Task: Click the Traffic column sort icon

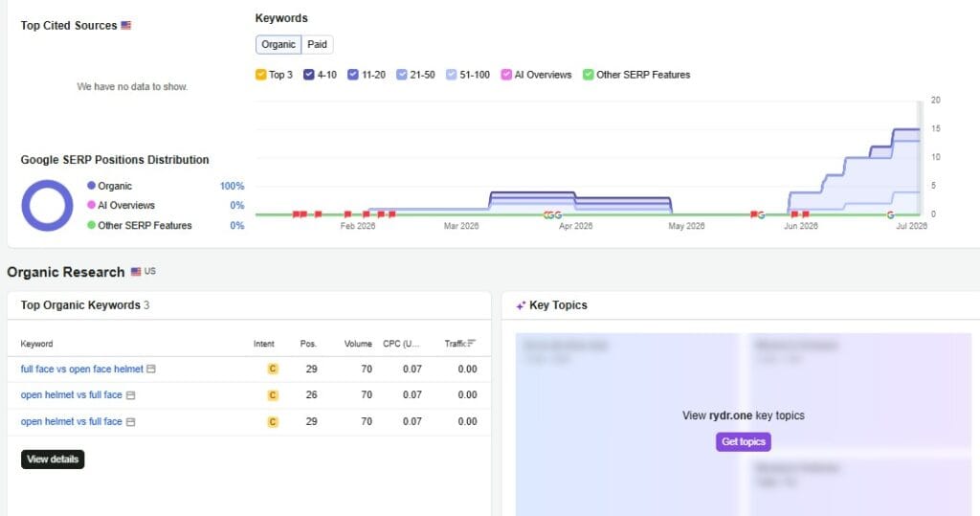Action: (x=472, y=343)
